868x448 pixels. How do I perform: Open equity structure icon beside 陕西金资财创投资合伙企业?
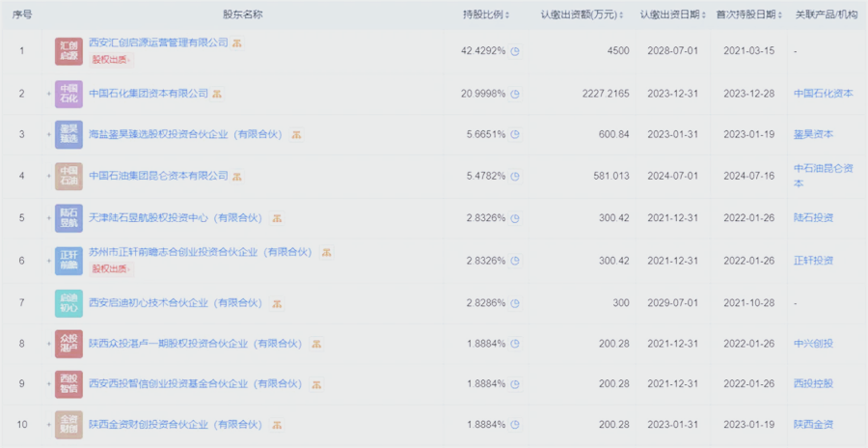pyautogui.click(x=278, y=425)
